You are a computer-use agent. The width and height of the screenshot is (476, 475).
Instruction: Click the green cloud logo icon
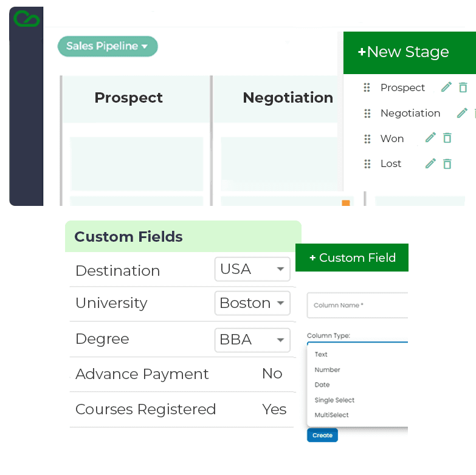coord(26,19)
